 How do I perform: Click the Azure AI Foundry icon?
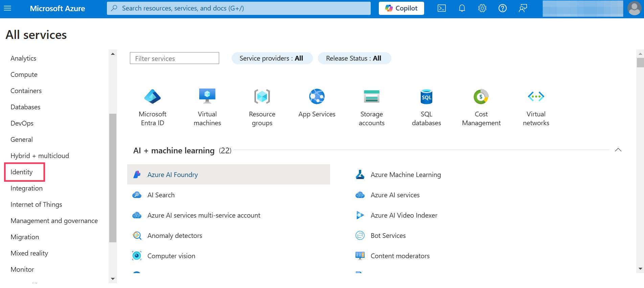click(x=137, y=175)
